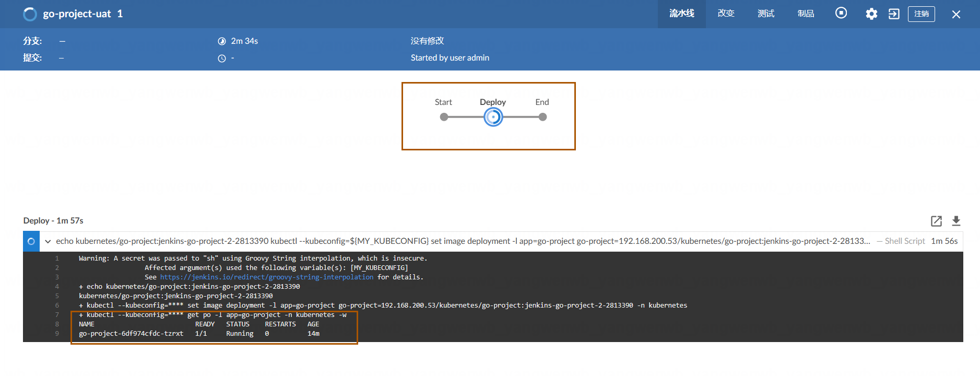The height and width of the screenshot is (376, 980).
Task: Go to classic Jenkins view icon
Action: (894, 14)
